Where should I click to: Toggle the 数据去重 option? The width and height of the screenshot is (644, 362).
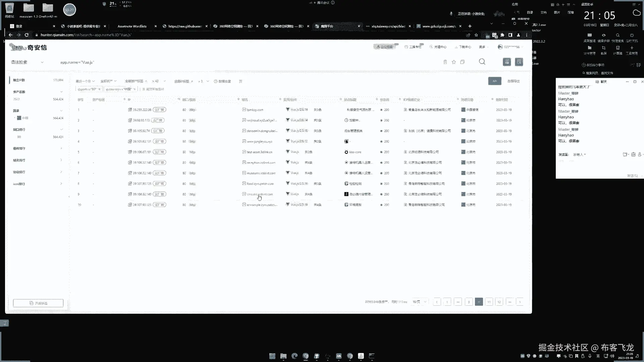[x=224, y=81]
